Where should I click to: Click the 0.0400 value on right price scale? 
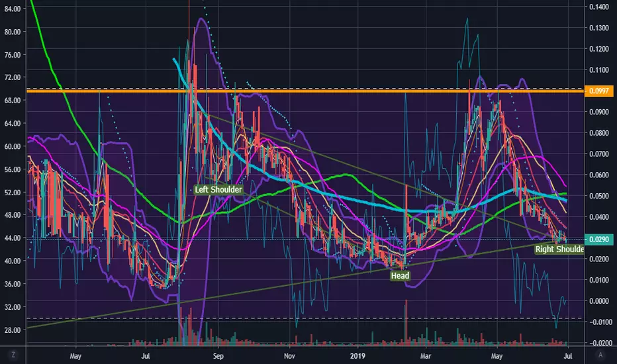(599, 217)
